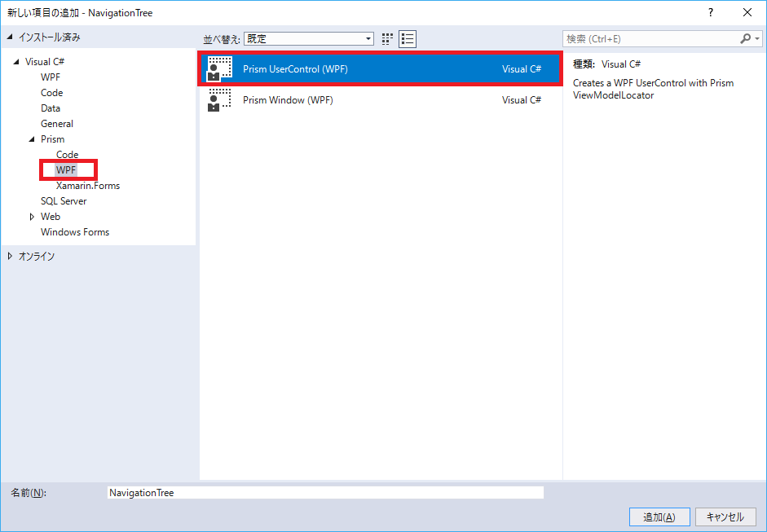Switch to small icons list view

408,38
